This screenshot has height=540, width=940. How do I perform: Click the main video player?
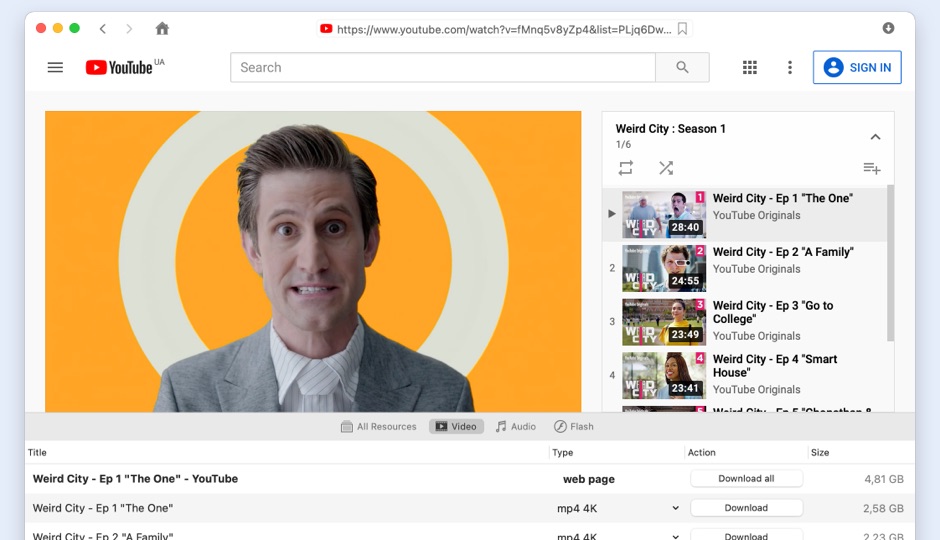click(313, 261)
